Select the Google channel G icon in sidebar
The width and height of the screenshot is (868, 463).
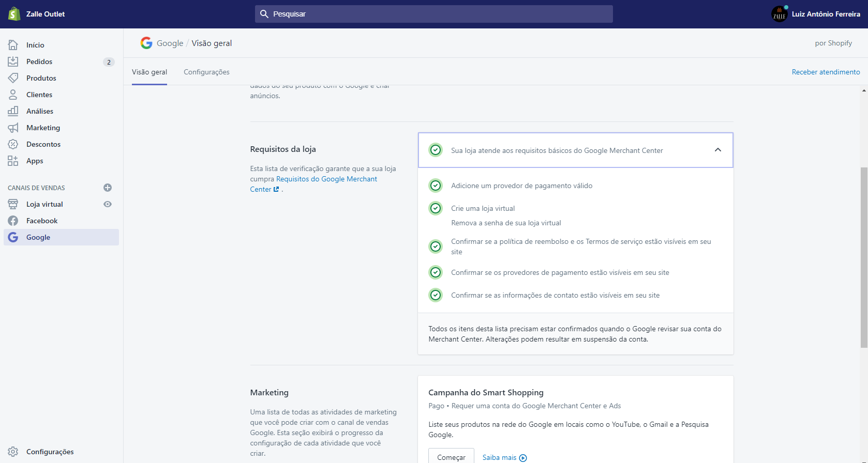[13, 237]
